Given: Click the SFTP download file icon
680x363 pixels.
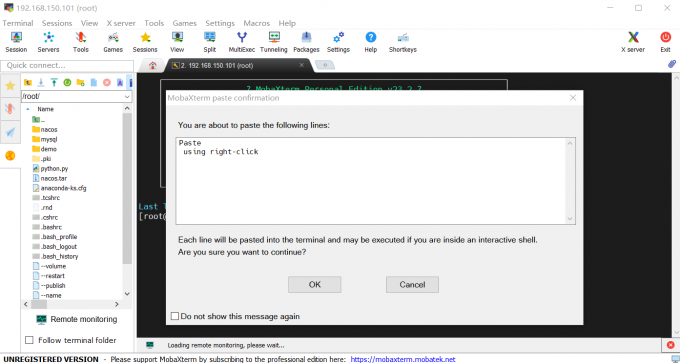Looking at the screenshot, I should point(41,82).
